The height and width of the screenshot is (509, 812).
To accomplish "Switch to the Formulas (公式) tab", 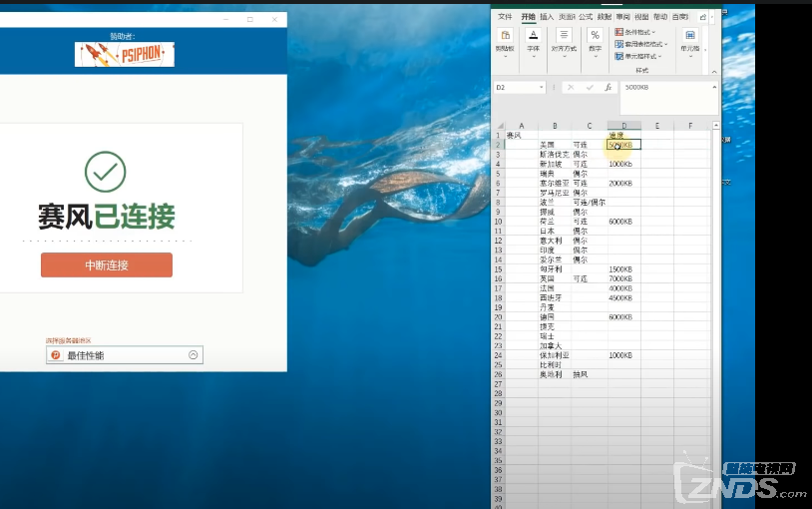I will (x=586, y=17).
